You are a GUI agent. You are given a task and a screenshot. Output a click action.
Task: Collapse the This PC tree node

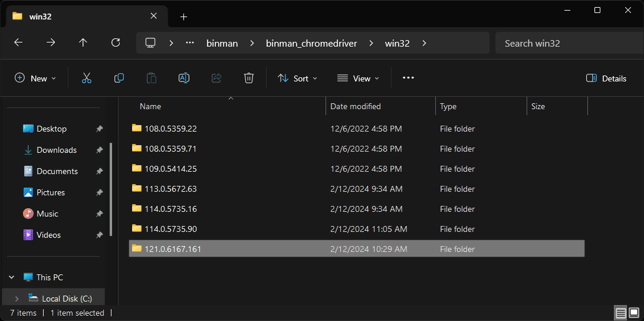(x=12, y=277)
